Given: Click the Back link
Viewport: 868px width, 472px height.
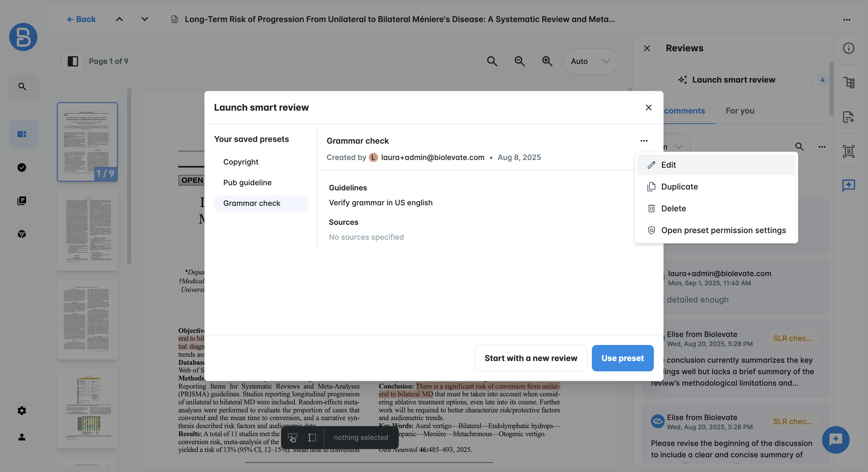Looking at the screenshot, I should tap(81, 19).
